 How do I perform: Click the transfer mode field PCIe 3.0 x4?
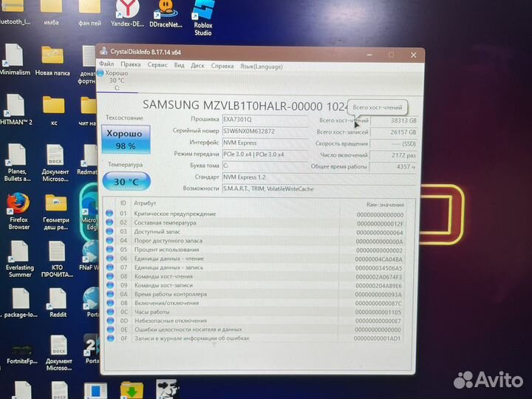(x=265, y=154)
